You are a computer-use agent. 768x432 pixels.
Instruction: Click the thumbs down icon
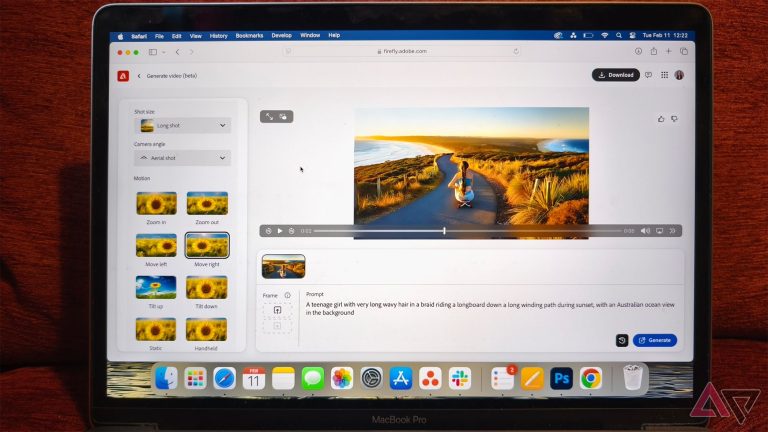(x=674, y=119)
